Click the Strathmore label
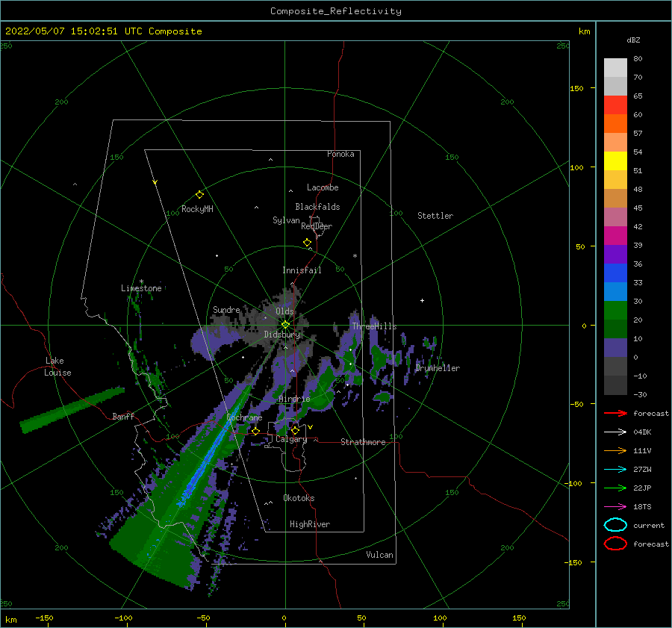 tap(363, 442)
